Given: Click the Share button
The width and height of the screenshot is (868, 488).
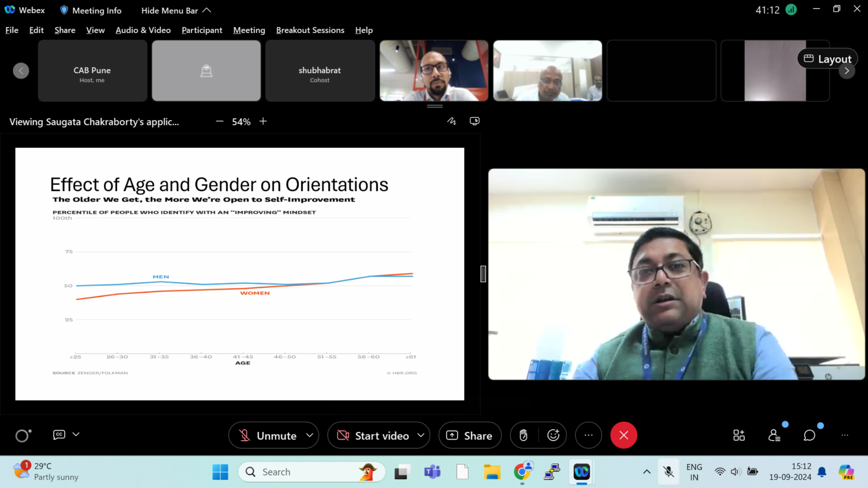Looking at the screenshot, I should tap(470, 435).
